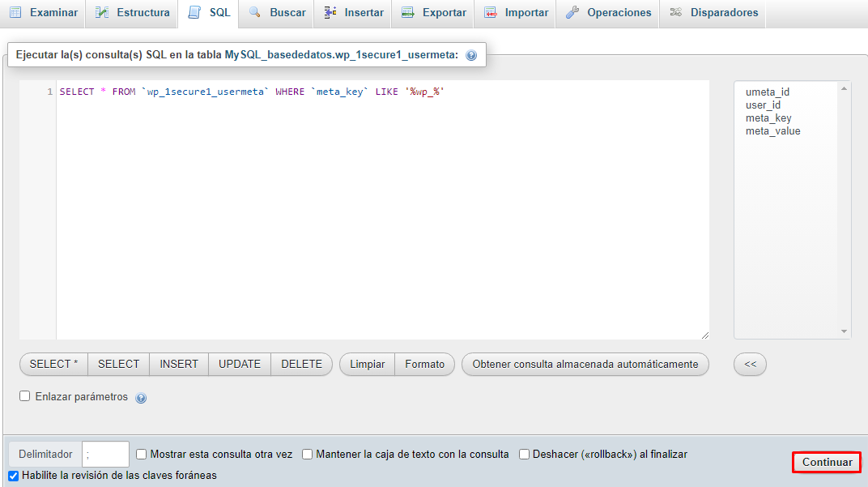
Task: Click column list scrollbar down arrow
Action: (x=844, y=331)
